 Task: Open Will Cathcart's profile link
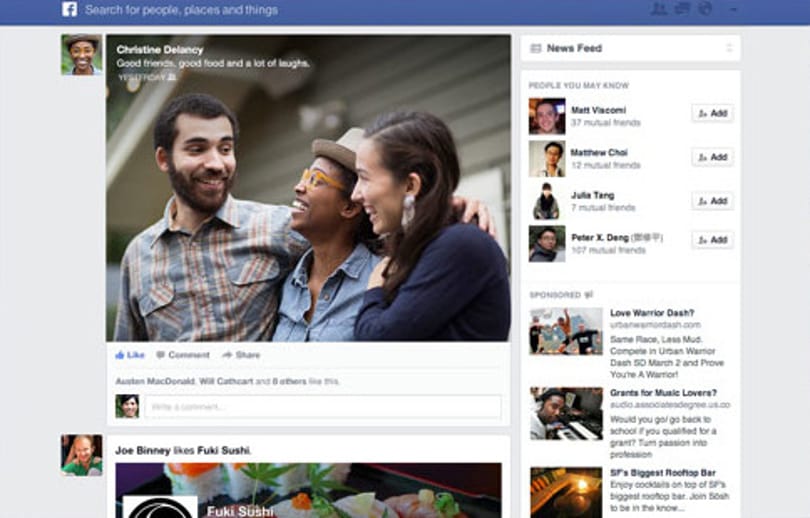(x=226, y=381)
